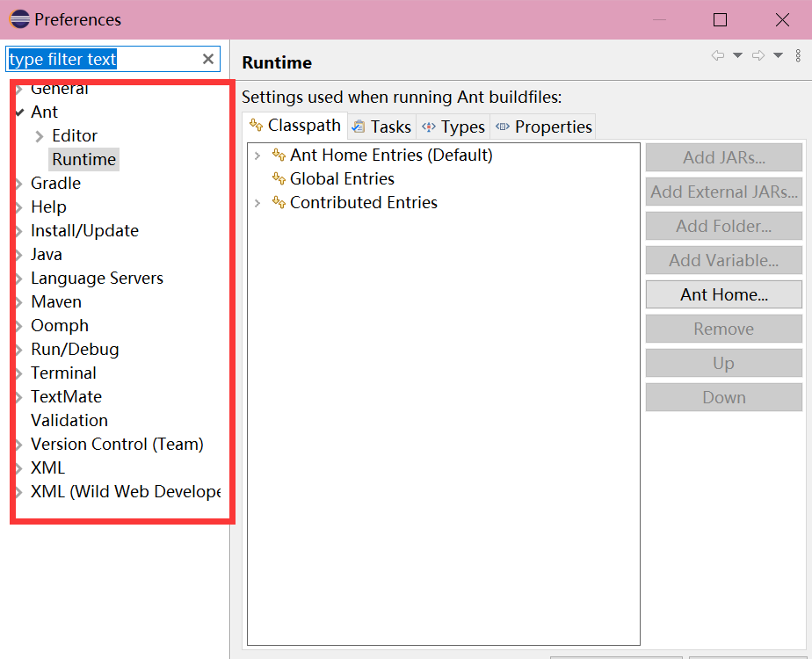Click the Global Entries classpath icon
This screenshot has height=659, width=812.
278,178
